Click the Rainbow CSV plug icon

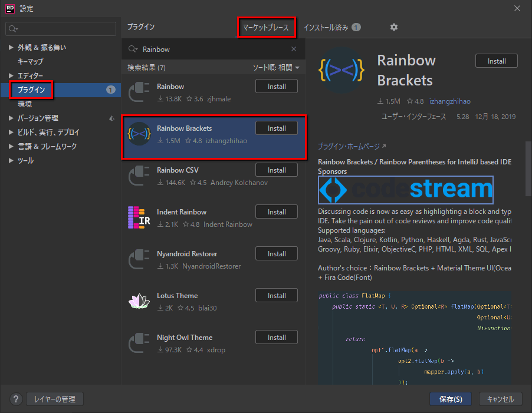pyautogui.click(x=139, y=176)
